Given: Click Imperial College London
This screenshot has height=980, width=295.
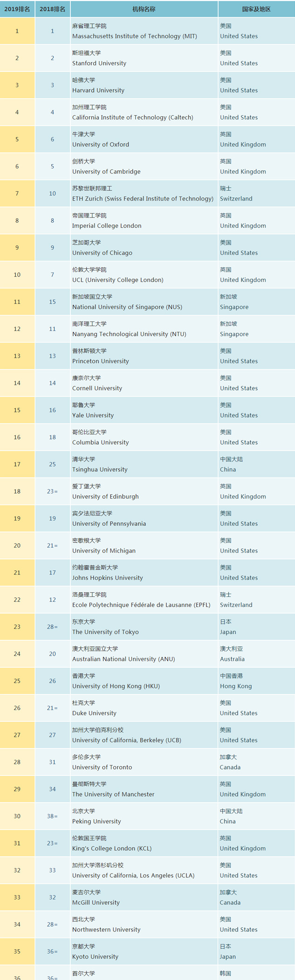Looking at the screenshot, I should [x=107, y=226].
